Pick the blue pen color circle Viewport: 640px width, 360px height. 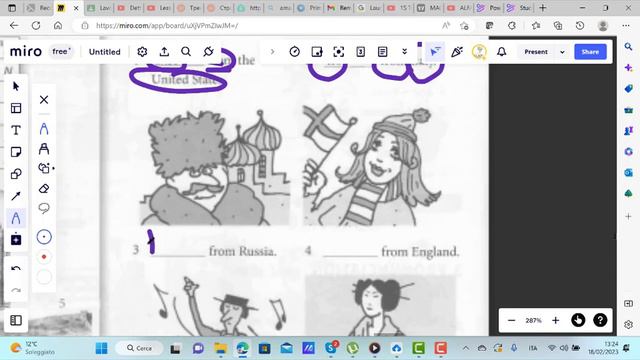(x=44, y=237)
